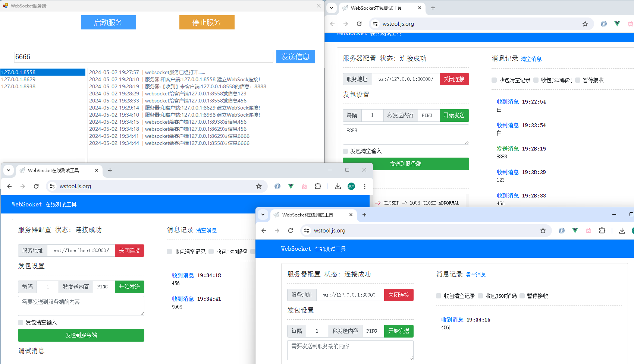Add a new tab in the top-right browser
The width and height of the screenshot is (634, 364).
[x=433, y=8]
